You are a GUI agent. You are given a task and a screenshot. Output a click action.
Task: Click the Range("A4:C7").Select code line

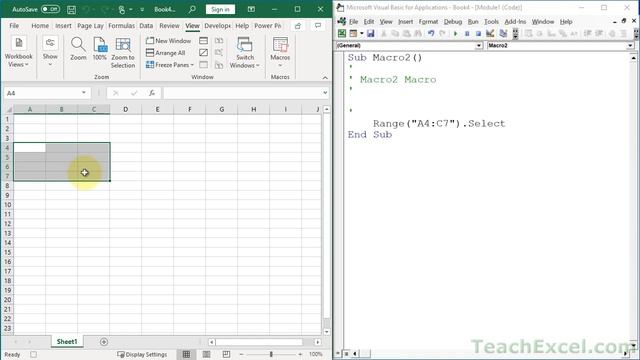click(x=439, y=123)
